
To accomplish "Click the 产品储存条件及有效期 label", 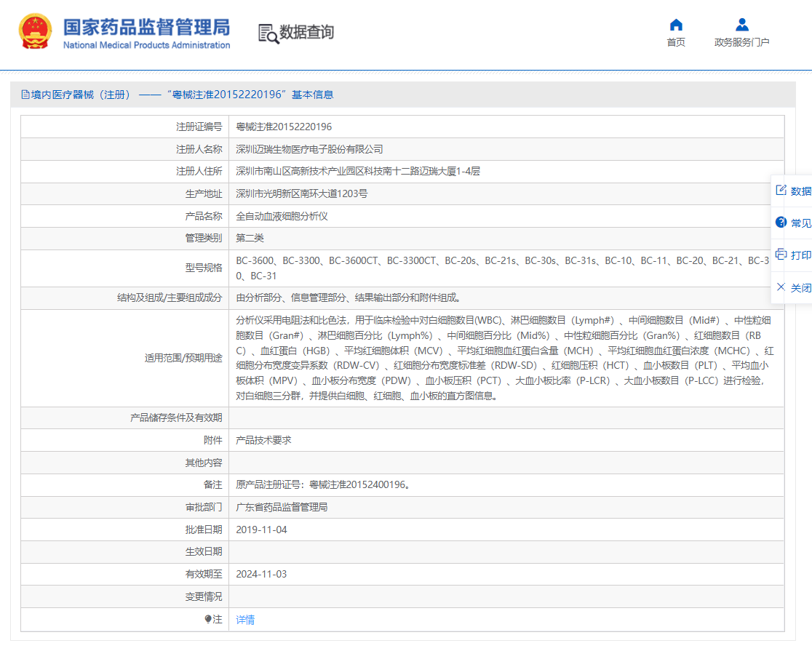I will [x=176, y=418].
